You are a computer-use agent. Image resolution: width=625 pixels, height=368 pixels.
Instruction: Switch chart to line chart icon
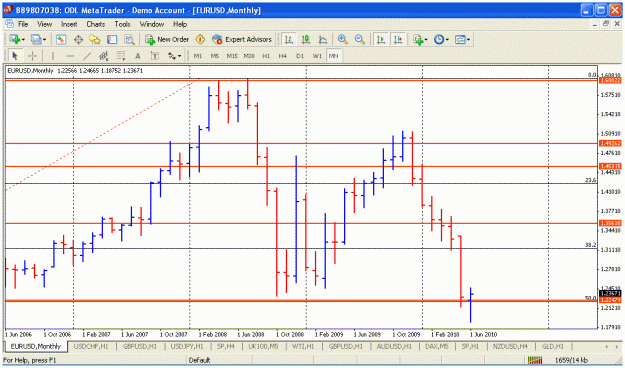click(323, 39)
